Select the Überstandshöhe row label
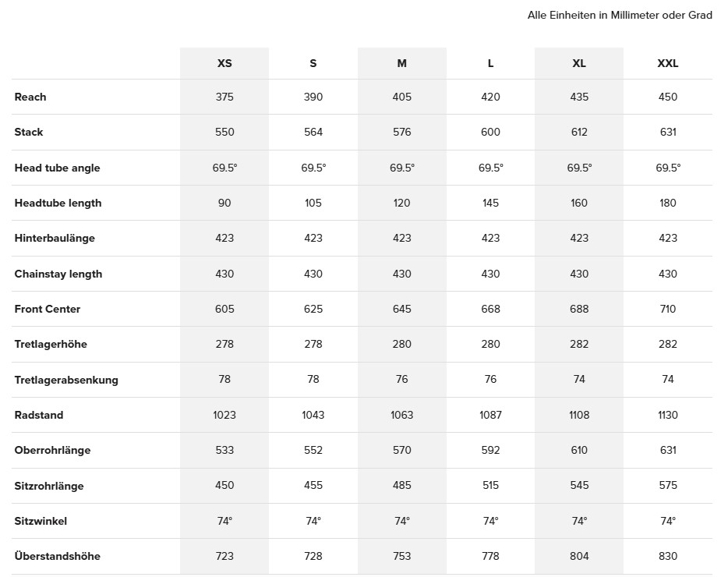 [57, 556]
